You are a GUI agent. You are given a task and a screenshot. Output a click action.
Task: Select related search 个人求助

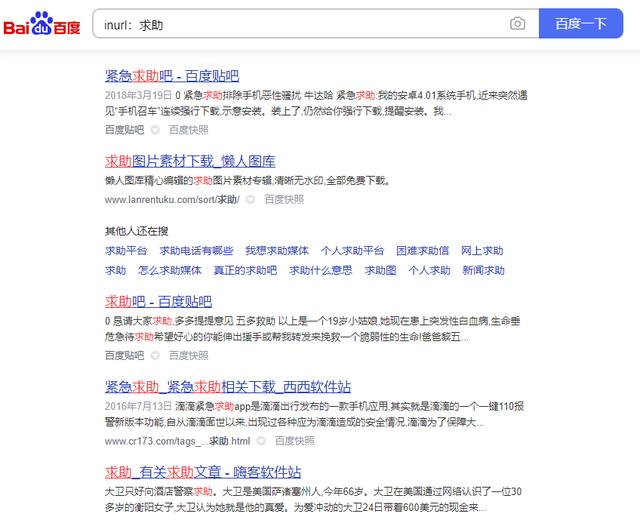point(429,270)
